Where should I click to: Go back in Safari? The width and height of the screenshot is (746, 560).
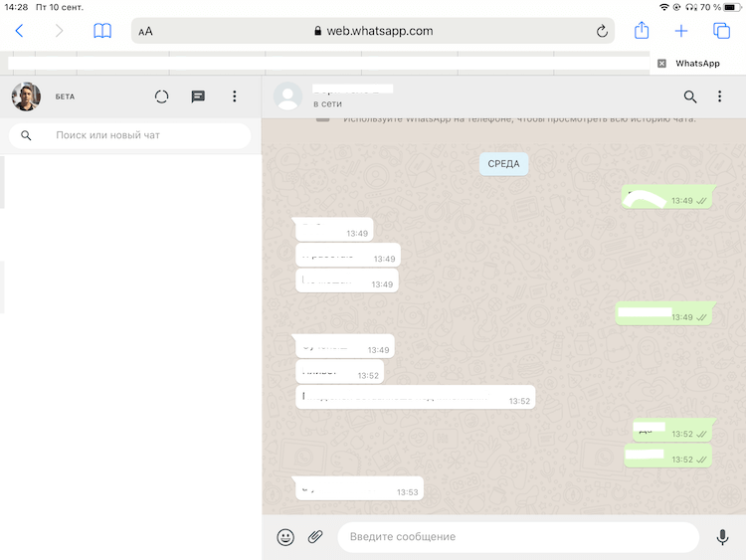(x=19, y=31)
